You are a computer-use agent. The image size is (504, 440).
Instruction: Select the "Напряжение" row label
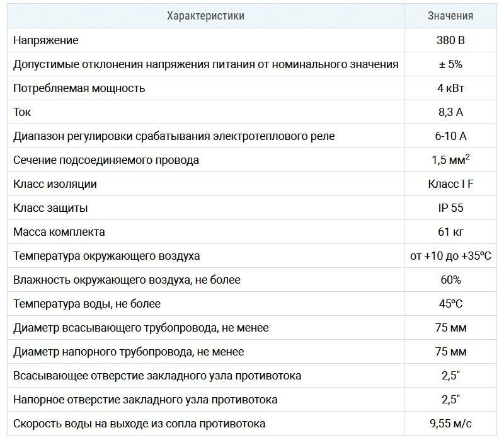(x=46, y=40)
